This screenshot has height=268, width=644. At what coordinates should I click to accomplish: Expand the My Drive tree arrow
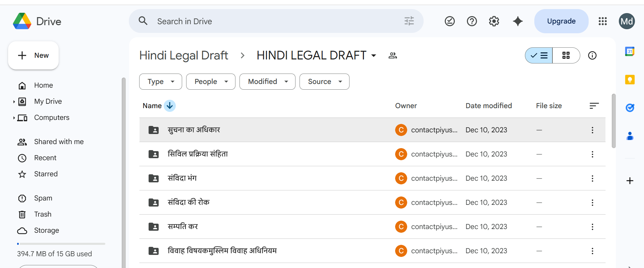coord(14,101)
